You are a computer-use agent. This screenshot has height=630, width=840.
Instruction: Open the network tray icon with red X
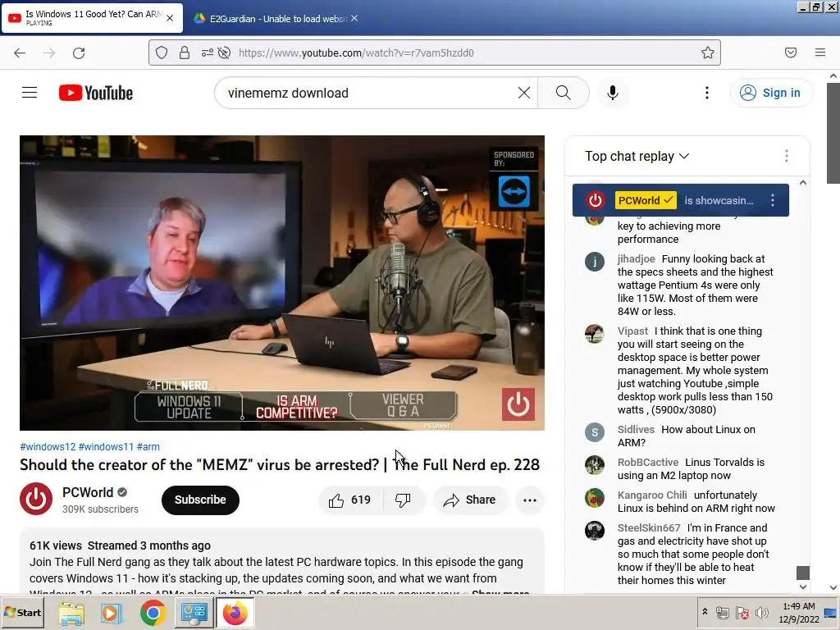pyautogui.click(x=742, y=612)
